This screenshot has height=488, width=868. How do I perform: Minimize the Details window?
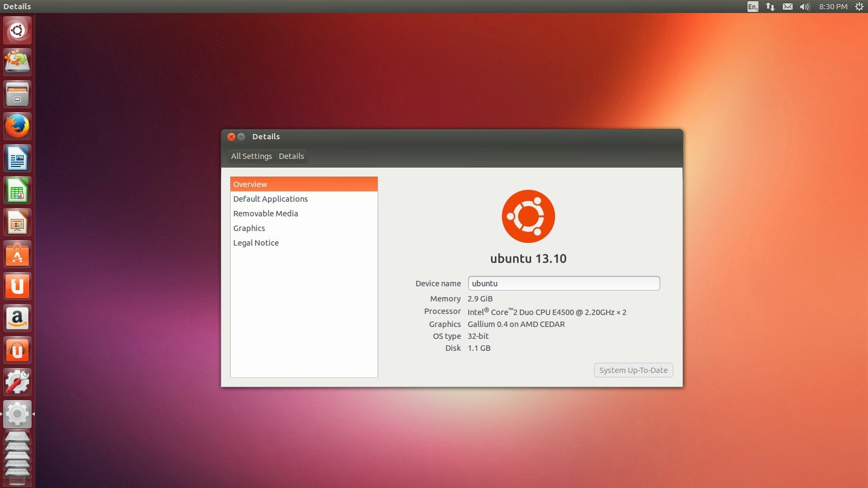tap(241, 137)
